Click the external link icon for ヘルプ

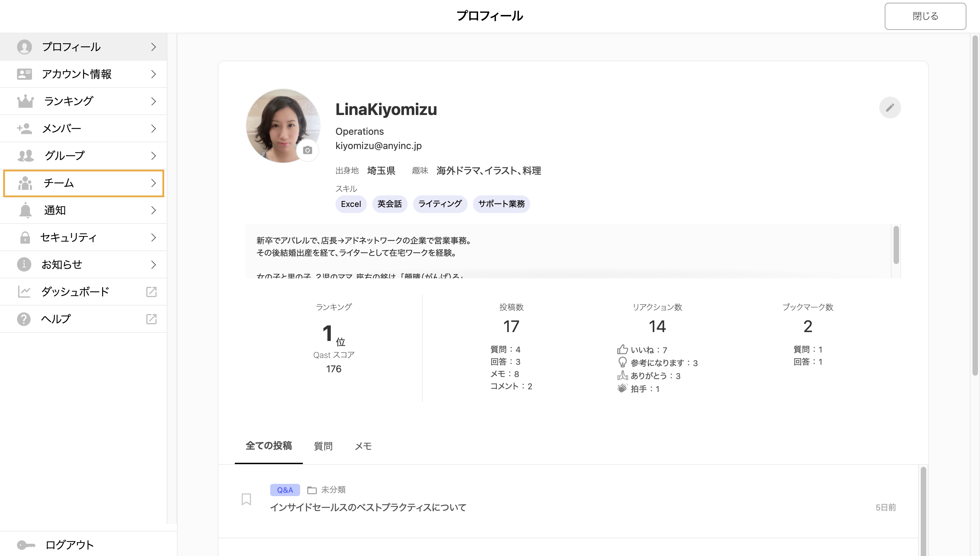(151, 319)
